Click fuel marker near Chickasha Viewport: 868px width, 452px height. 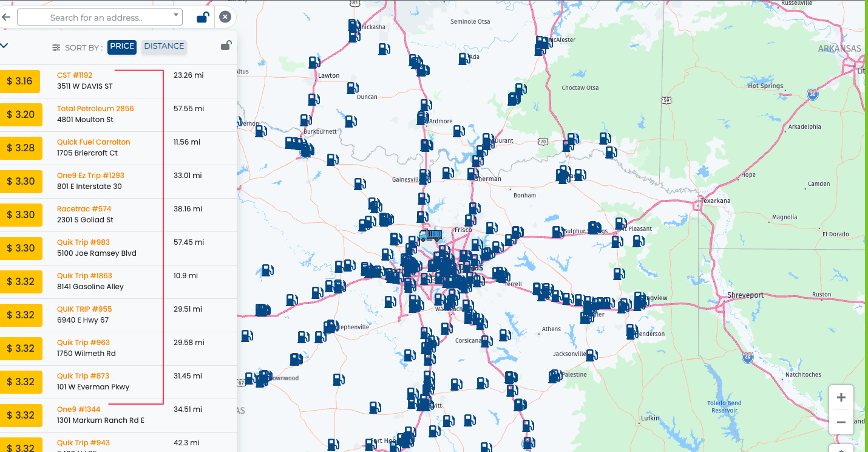tap(354, 25)
